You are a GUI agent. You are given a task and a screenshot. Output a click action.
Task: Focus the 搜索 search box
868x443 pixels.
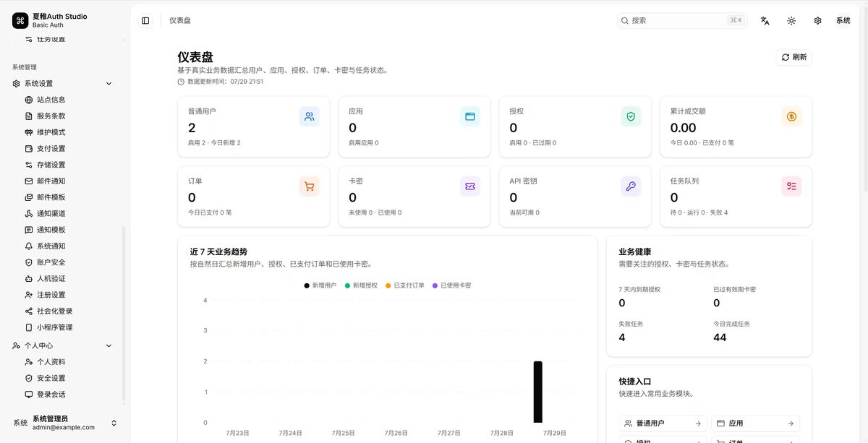(683, 20)
